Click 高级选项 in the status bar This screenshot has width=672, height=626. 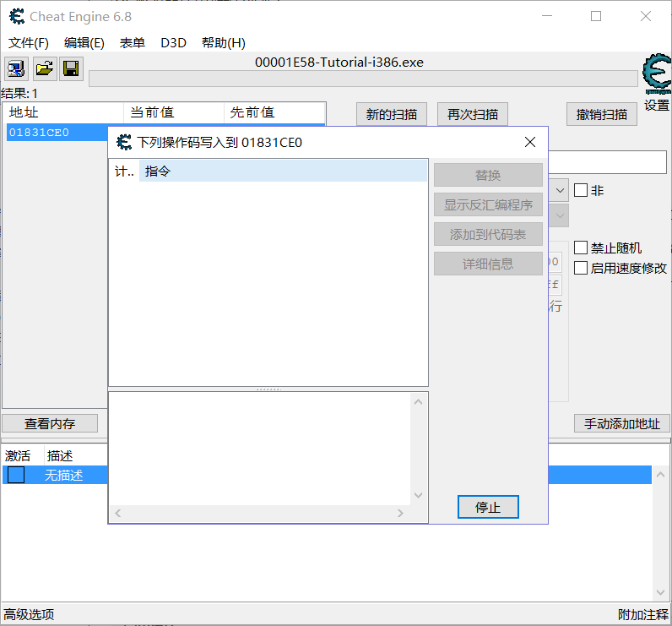[x=29, y=614]
